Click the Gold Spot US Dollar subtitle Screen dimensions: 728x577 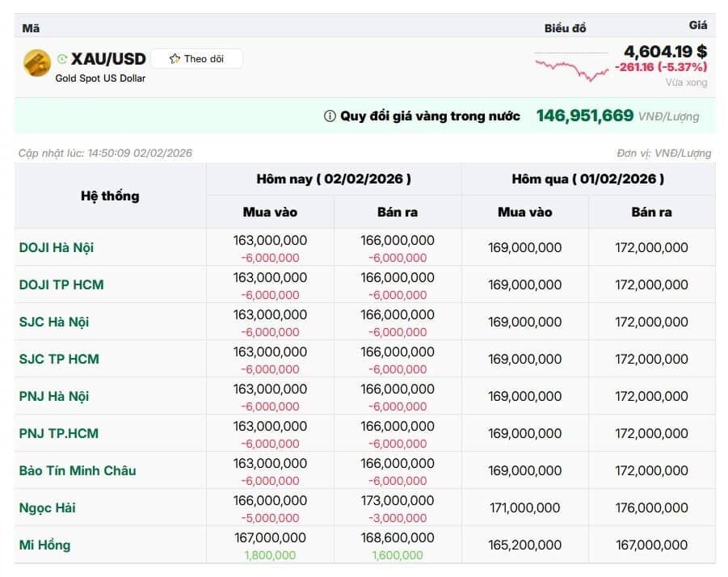100,78
